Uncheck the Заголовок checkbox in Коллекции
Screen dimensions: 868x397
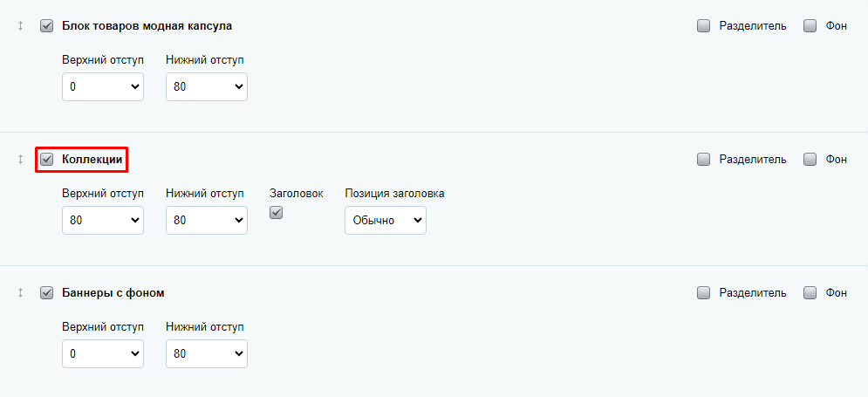pyautogui.click(x=277, y=213)
